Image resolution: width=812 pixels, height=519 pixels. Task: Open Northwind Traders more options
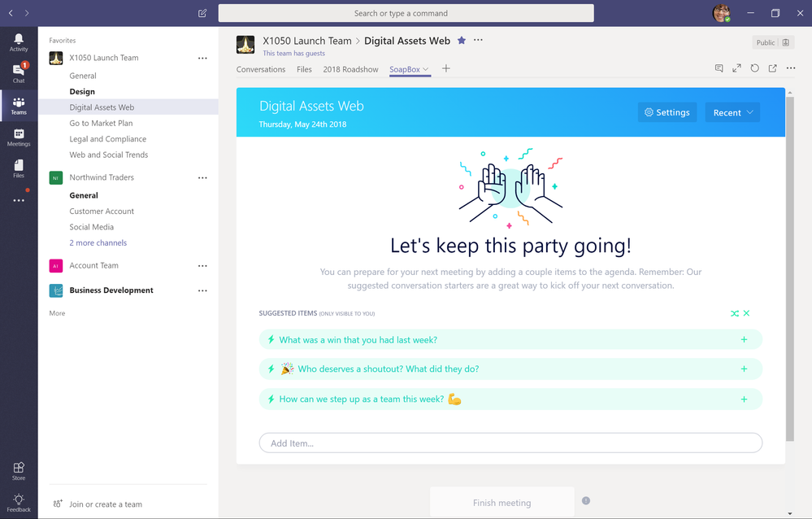[x=202, y=178]
